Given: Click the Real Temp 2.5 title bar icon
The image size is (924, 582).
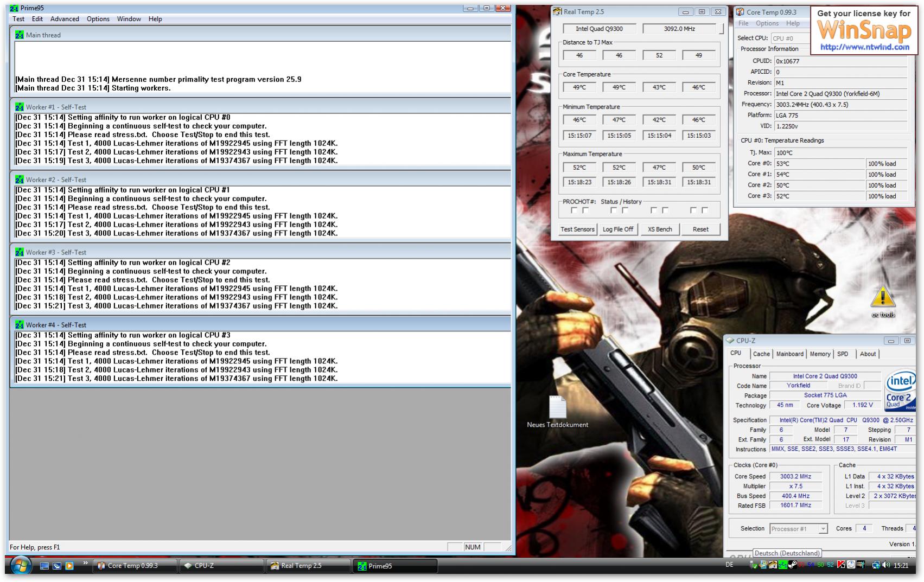Looking at the screenshot, I should [557, 11].
